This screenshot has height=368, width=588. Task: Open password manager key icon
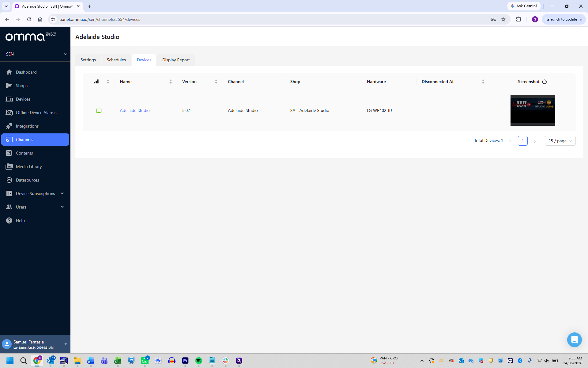tap(493, 19)
